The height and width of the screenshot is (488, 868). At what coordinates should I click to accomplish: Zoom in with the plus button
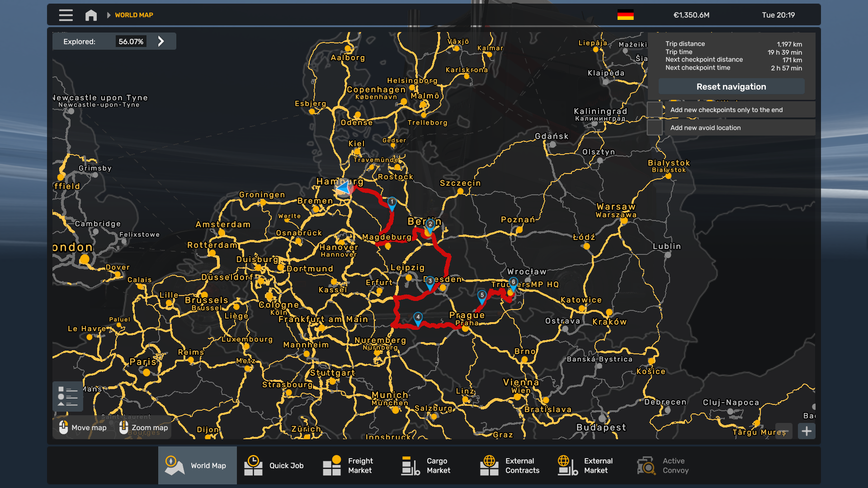point(807,431)
